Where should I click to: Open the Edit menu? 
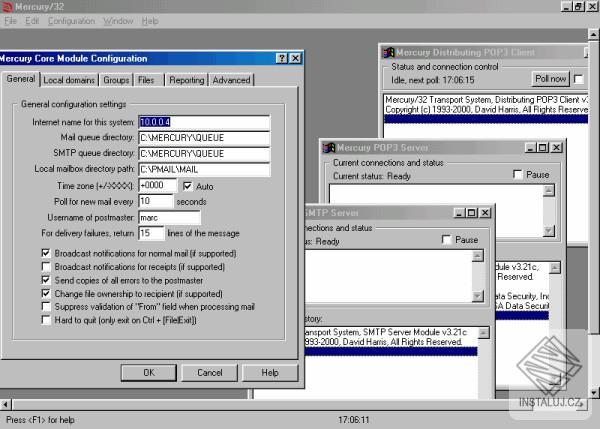coord(32,21)
